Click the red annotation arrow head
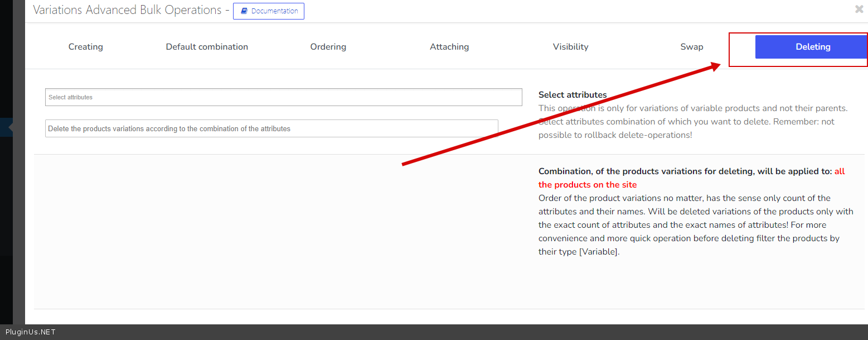Viewport: 868px width, 340px height. [716, 66]
